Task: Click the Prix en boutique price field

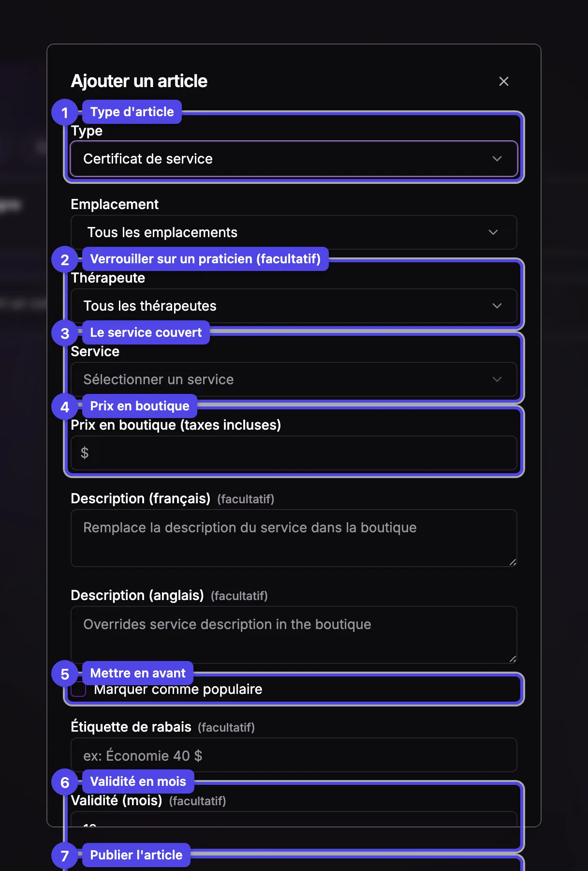Action: click(294, 453)
